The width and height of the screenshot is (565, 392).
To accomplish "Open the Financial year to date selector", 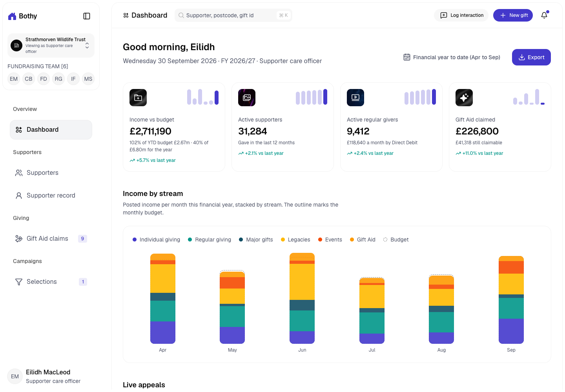I will click(452, 57).
